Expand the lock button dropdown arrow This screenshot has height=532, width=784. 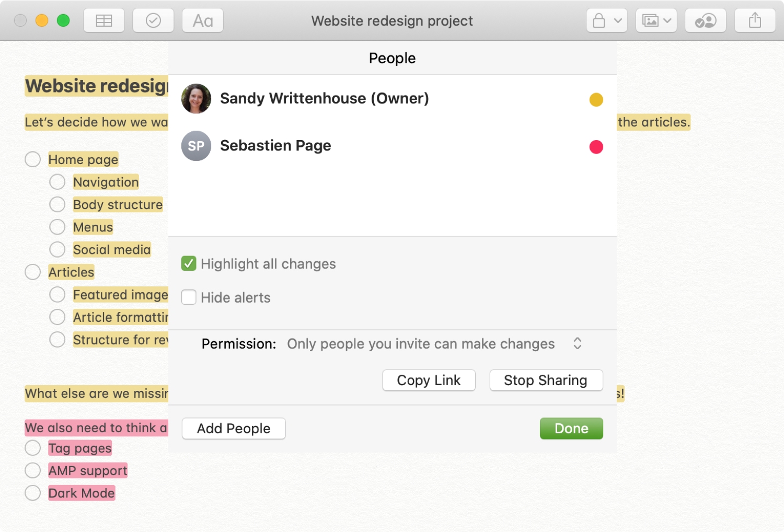[618, 21]
